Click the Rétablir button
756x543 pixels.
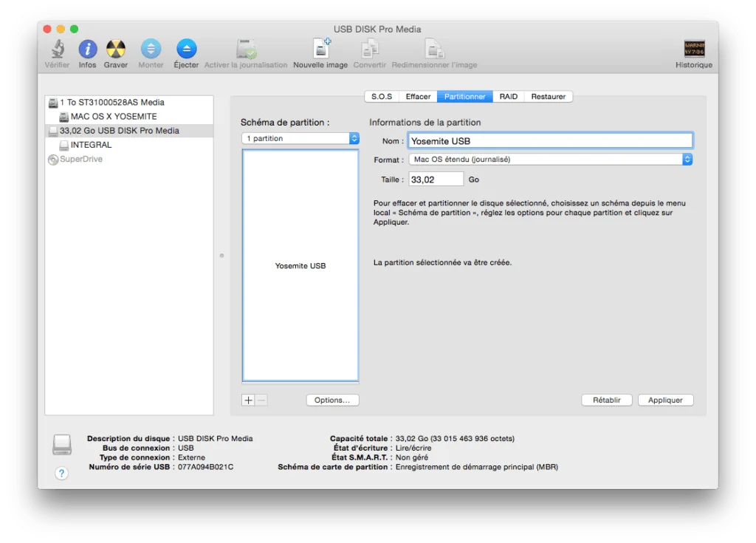pos(606,400)
